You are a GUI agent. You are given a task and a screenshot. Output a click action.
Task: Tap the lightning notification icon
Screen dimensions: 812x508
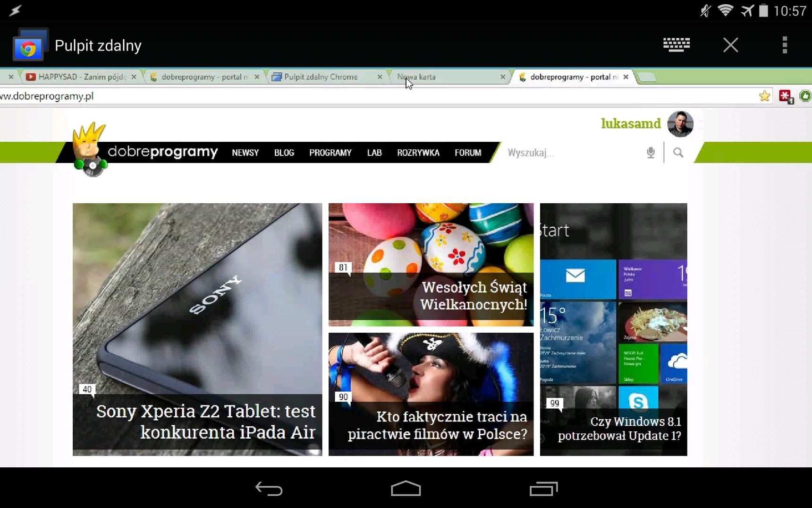point(15,10)
